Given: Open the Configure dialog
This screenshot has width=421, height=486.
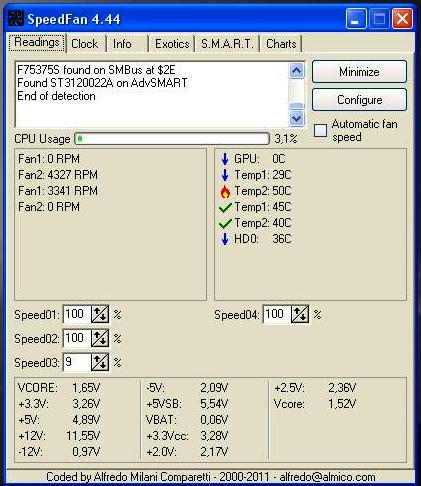Looking at the screenshot, I should [x=359, y=100].
